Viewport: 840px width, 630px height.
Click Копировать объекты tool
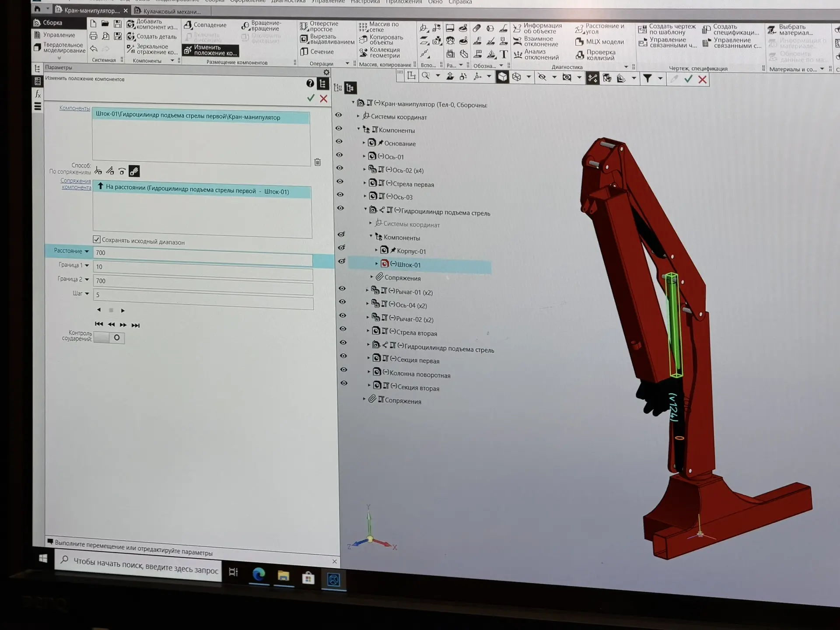tap(381, 40)
